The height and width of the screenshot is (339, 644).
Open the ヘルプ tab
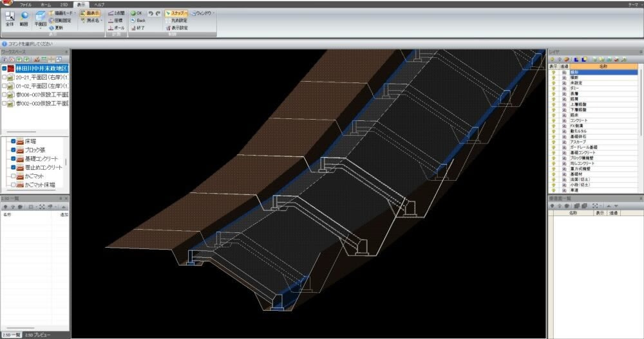(x=99, y=5)
